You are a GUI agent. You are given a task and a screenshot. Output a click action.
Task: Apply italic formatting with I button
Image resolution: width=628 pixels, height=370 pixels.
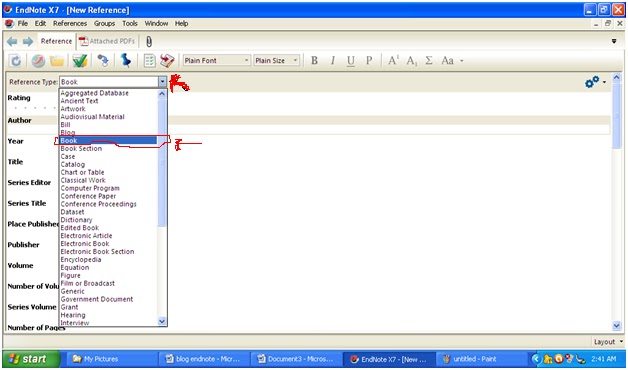332,61
